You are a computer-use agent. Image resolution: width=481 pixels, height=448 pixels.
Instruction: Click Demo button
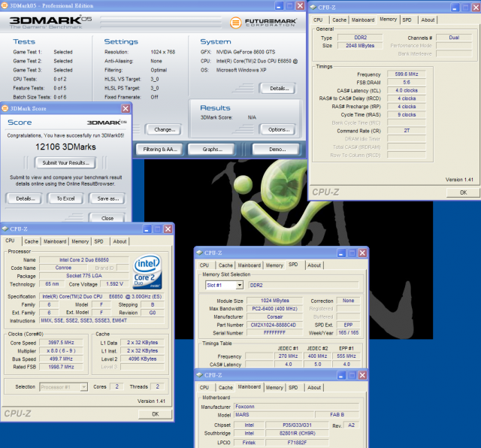pos(276,150)
